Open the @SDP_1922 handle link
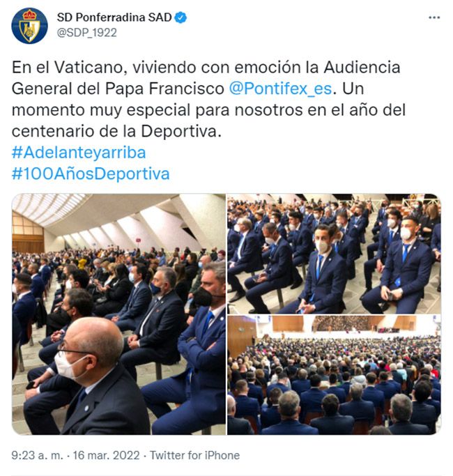 point(87,33)
